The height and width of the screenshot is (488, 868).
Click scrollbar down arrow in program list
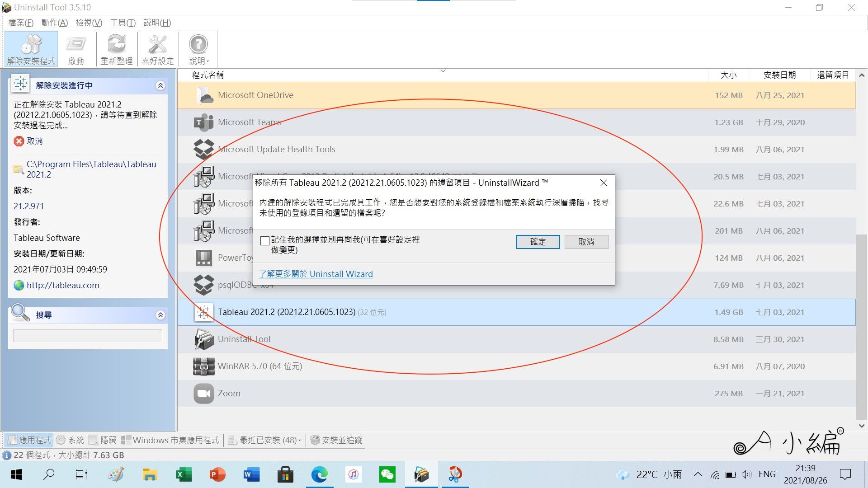point(862,426)
